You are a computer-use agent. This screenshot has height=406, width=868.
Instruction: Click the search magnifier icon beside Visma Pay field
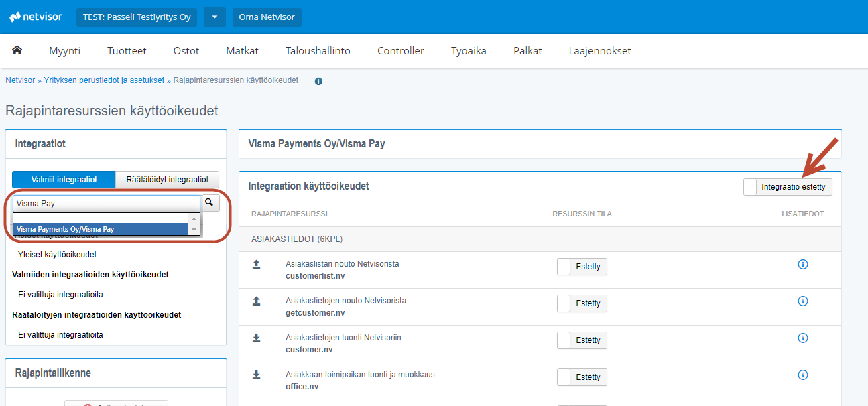(208, 202)
